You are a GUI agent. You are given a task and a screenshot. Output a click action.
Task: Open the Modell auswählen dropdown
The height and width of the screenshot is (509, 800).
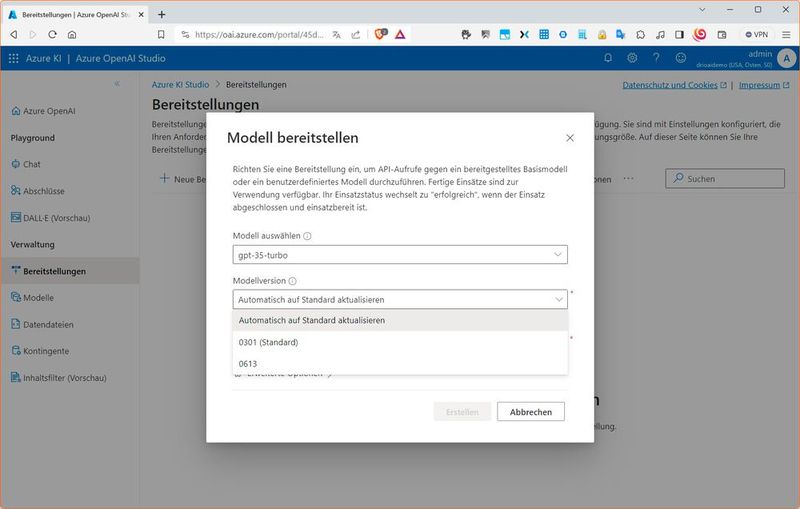click(400, 255)
